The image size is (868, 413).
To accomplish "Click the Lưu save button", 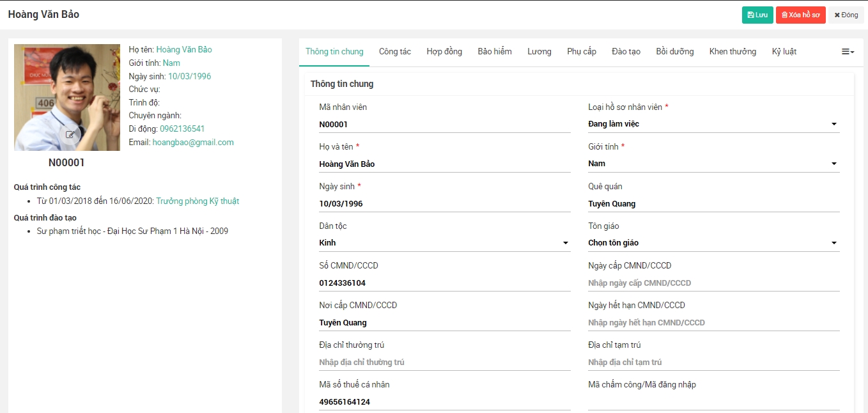I will coord(757,15).
